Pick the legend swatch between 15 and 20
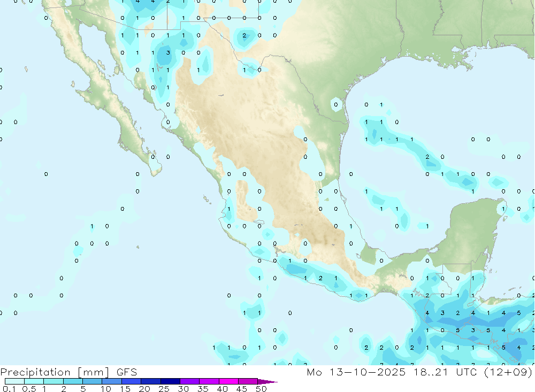Screen dimensions: 535x392 click(x=132, y=381)
